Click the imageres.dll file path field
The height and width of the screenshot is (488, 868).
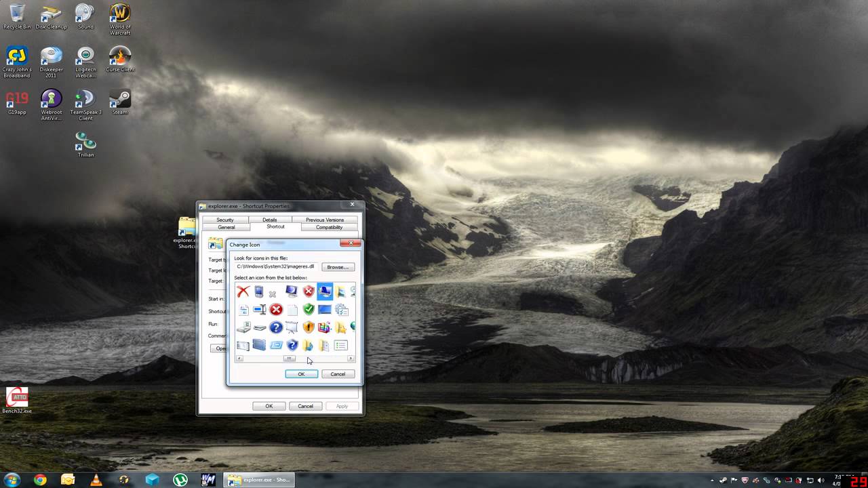(x=275, y=266)
